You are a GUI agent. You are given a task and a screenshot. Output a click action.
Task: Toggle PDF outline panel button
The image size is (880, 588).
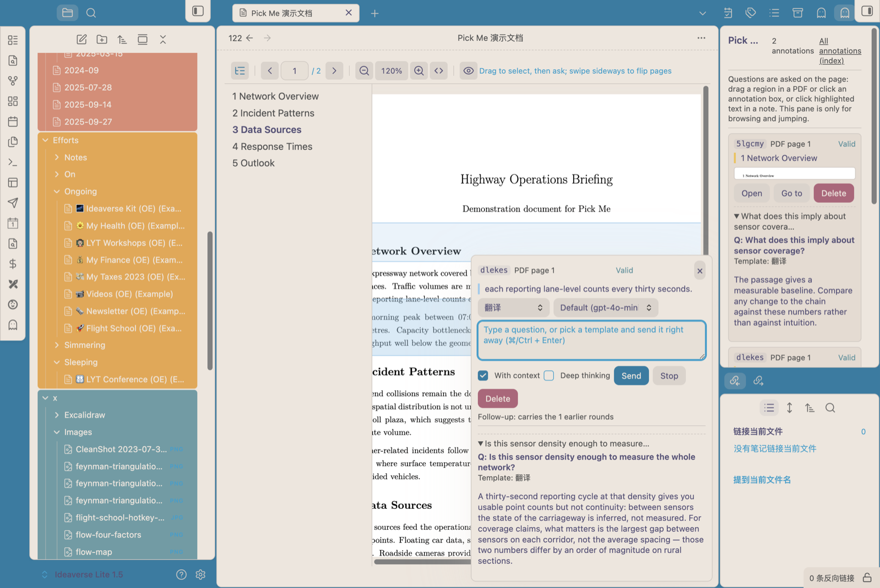pyautogui.click(x=240, y=71)
